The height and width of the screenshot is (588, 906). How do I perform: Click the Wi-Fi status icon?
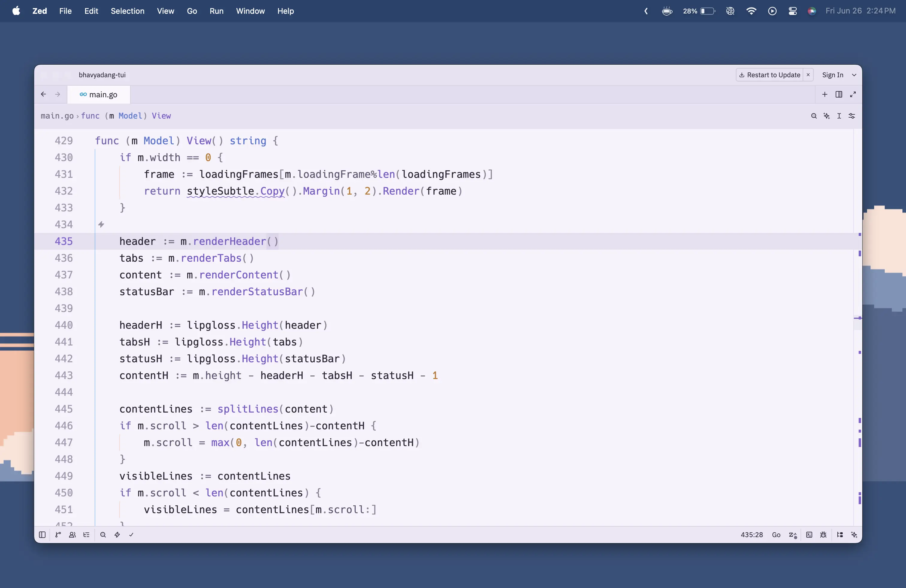[751, 11]
